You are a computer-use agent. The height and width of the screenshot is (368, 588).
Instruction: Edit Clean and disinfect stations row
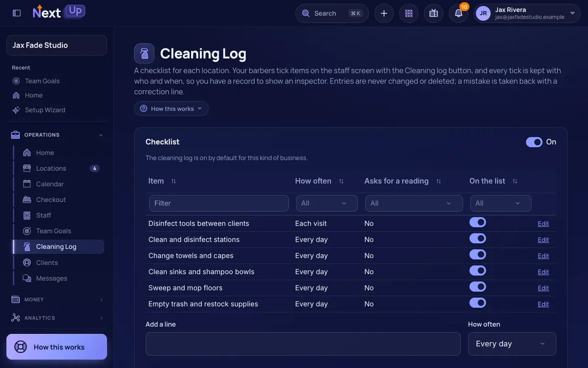pyautogui.click(x=543, y=240)
